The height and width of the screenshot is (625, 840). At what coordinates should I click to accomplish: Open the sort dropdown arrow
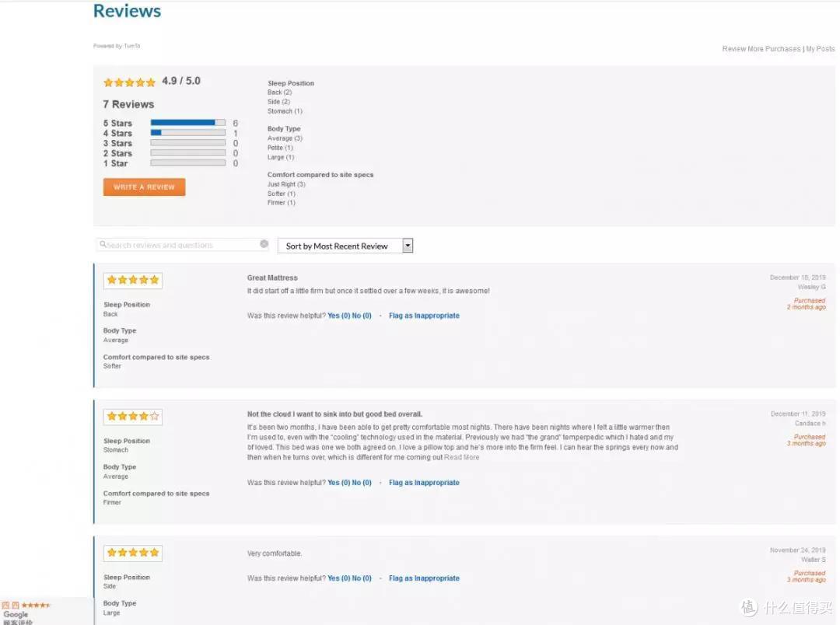(408, 246)
